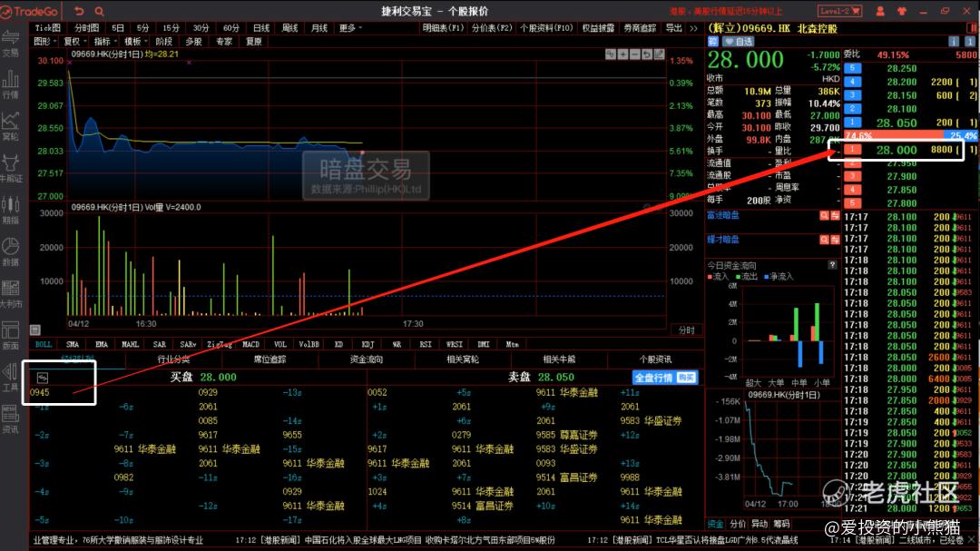Click the chart zoom-out minus icon

(x=634, y=54)
